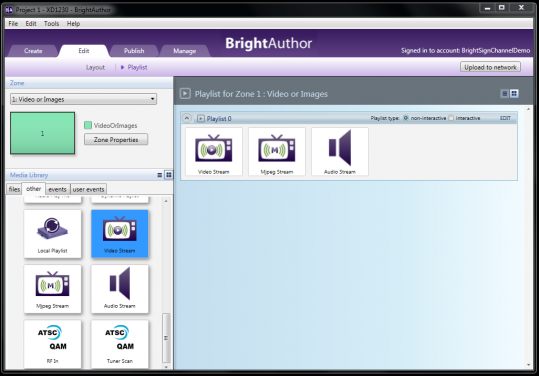539x376 pixels.
Task: Open the Edit menu
Action: click(x=31, y=23)
